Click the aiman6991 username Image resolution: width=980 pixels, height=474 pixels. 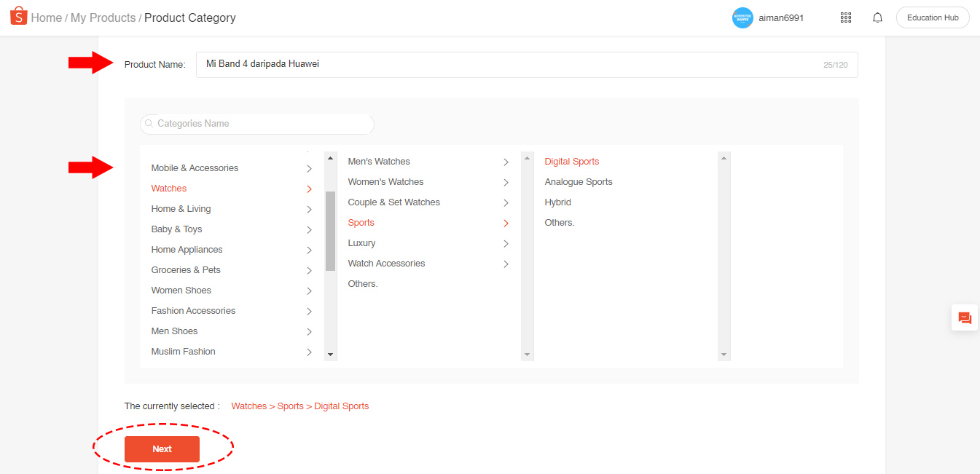click(x=781, y=17)
